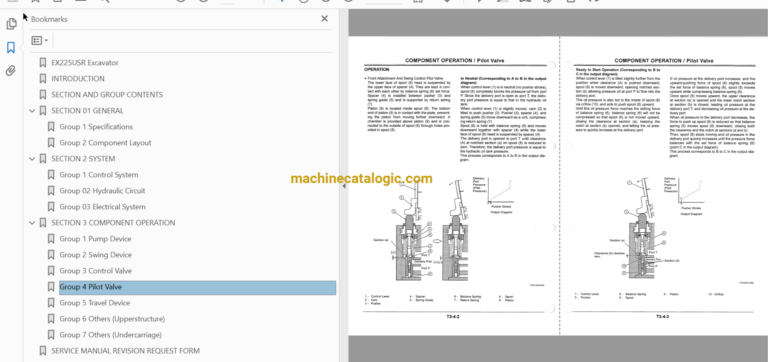Image resolution: width=768 pixels, height=362 pixels.
Task: Select highlighted Group 4 Pilot Valve bookmark
Action: click(197, 287)
